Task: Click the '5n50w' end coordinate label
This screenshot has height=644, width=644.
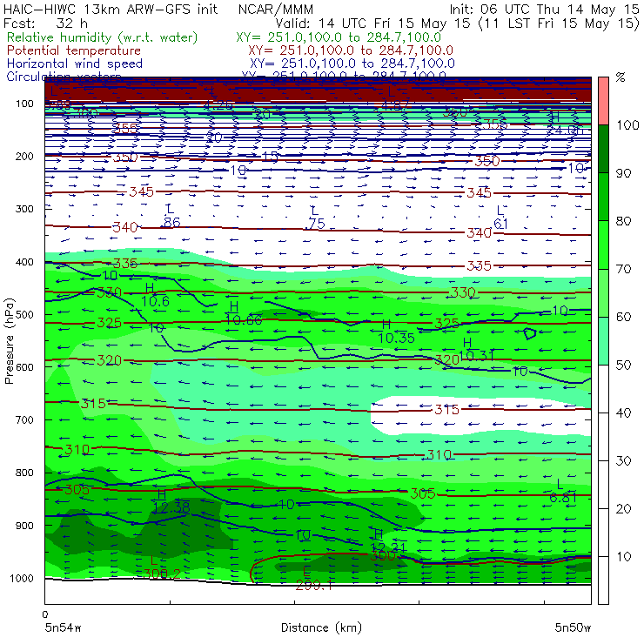Action: (x=573, y=627)
